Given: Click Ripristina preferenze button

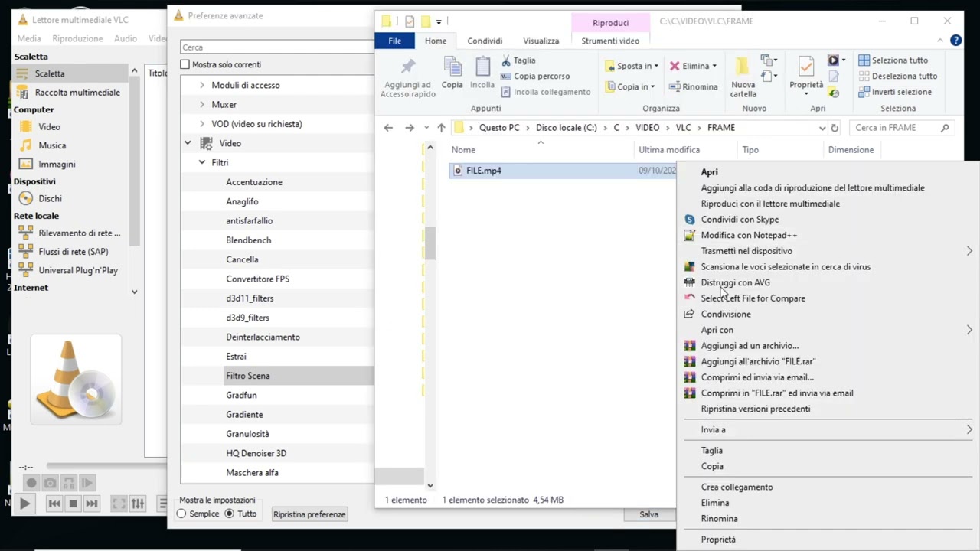Looking at the screenshot, I should click(309, 514).
